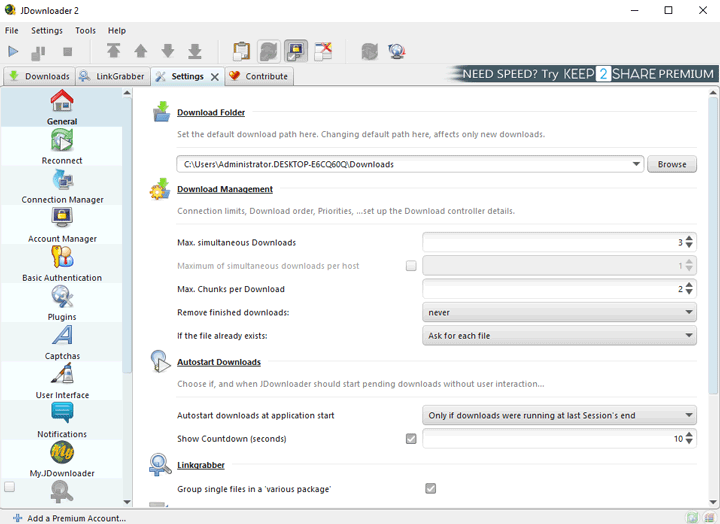Screen dimensions: 720x524
Task: Open Connection Manager settings
Action: click(62, 186)
